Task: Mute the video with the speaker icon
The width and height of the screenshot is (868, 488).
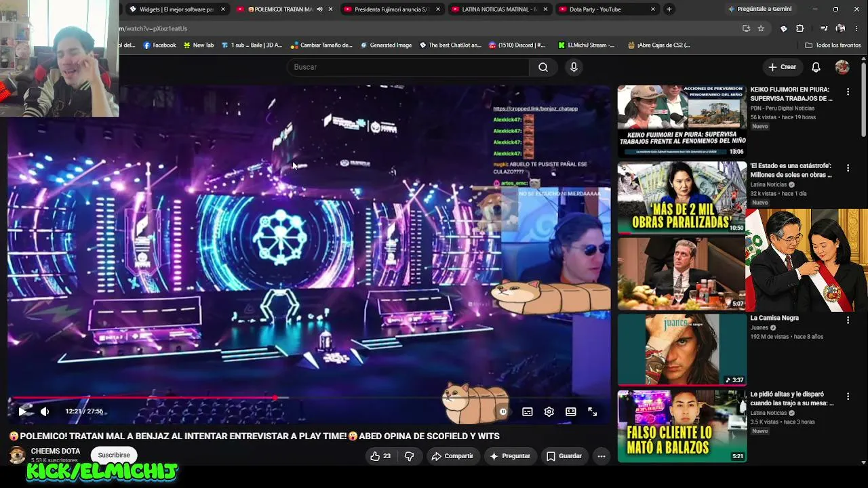Action: coord(45,411)
